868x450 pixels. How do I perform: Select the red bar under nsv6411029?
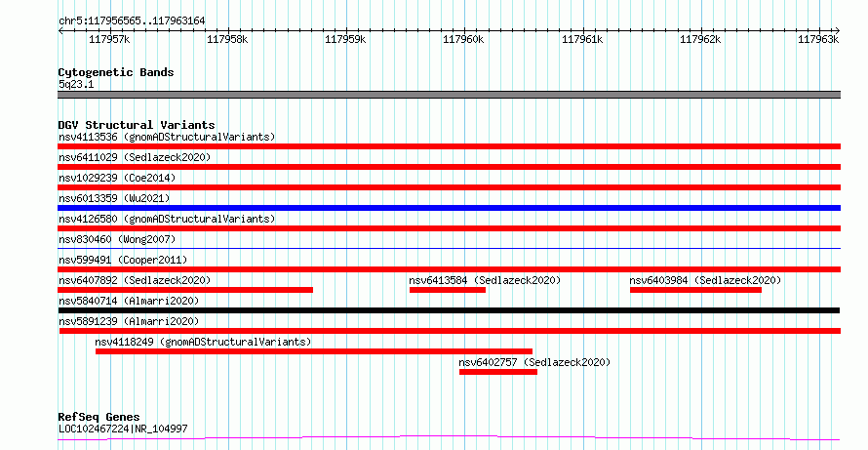pos(449,167)
